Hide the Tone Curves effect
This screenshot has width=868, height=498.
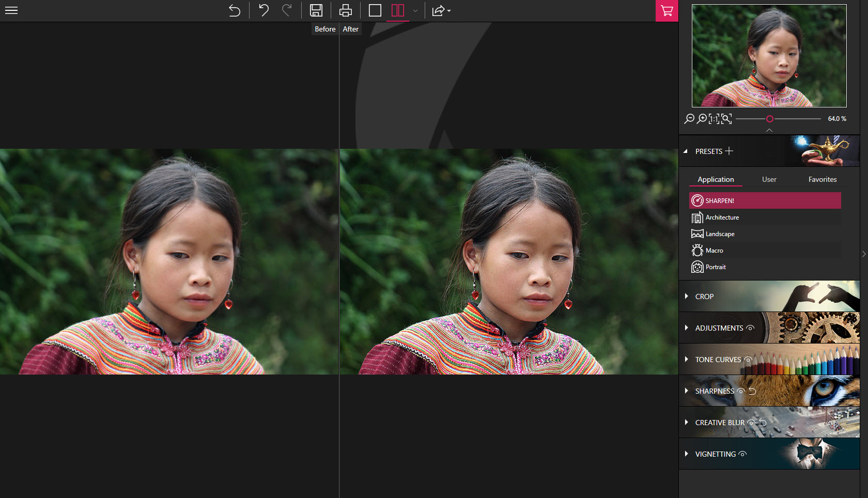(x=748, y=360)
